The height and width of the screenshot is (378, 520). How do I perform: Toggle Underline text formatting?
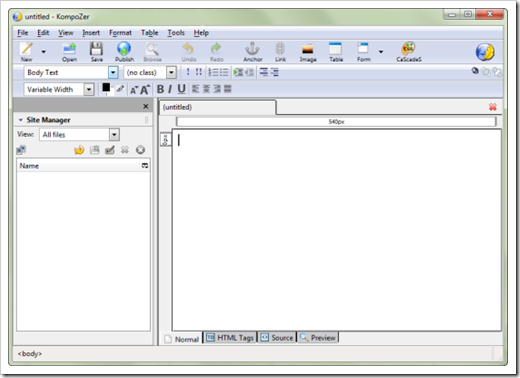click(181, 89)
